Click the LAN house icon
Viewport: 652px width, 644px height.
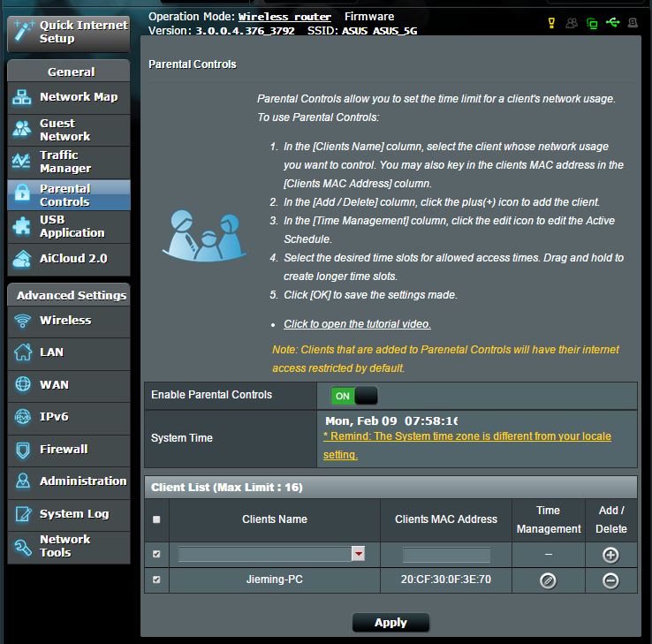[22, 352]
